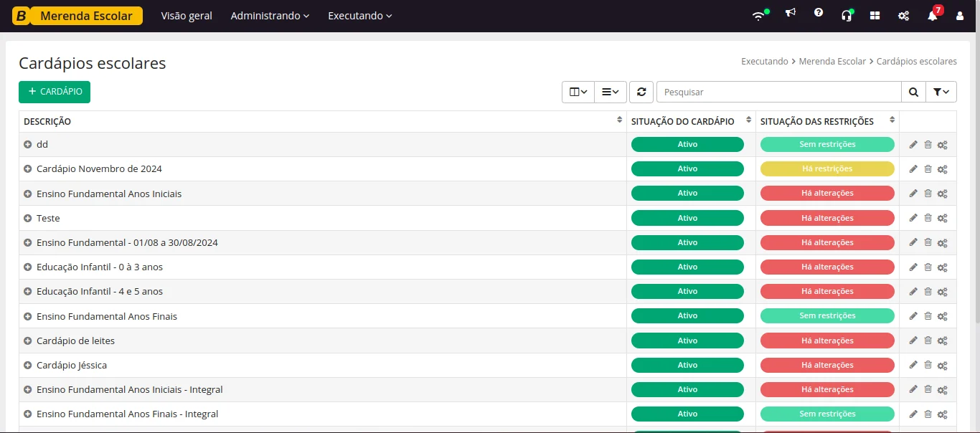The image size is (980, 433).
Task: Delete Cardápio Jéssica using trash icon
Action: click(x=928, y=365)
